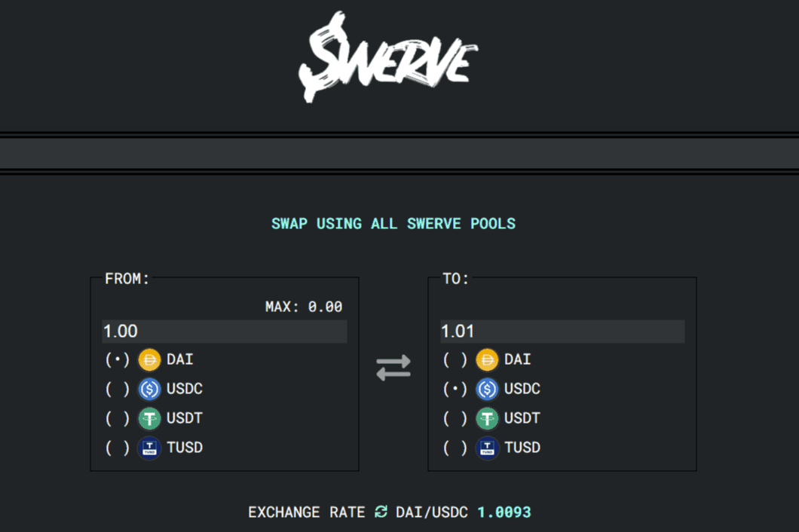Select the USDT radio button in FROM panel
799x532 pixels.
[116, 419]
